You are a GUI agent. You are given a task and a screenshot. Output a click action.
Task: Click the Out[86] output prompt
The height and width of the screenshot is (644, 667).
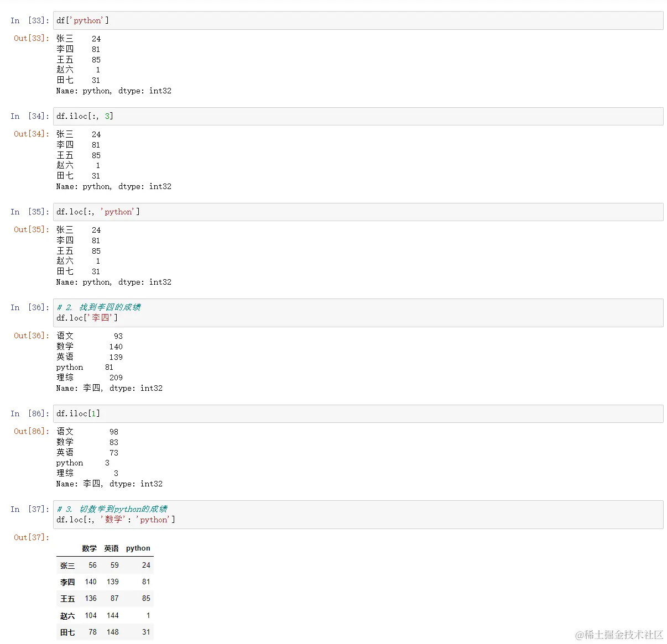click(x=32, y=431)
